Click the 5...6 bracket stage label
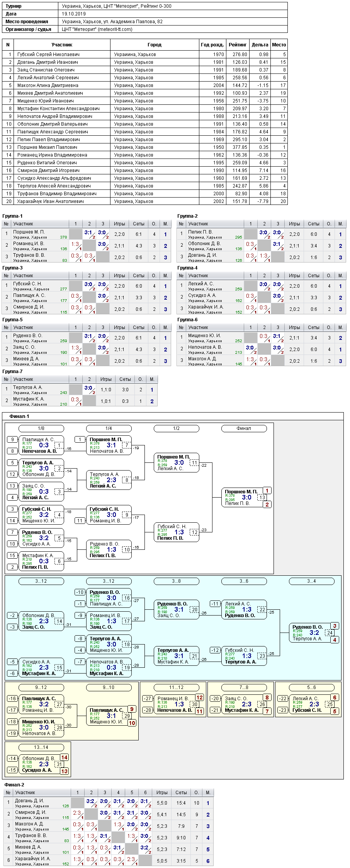Screen dimensions: 350x868 (311, 687)
